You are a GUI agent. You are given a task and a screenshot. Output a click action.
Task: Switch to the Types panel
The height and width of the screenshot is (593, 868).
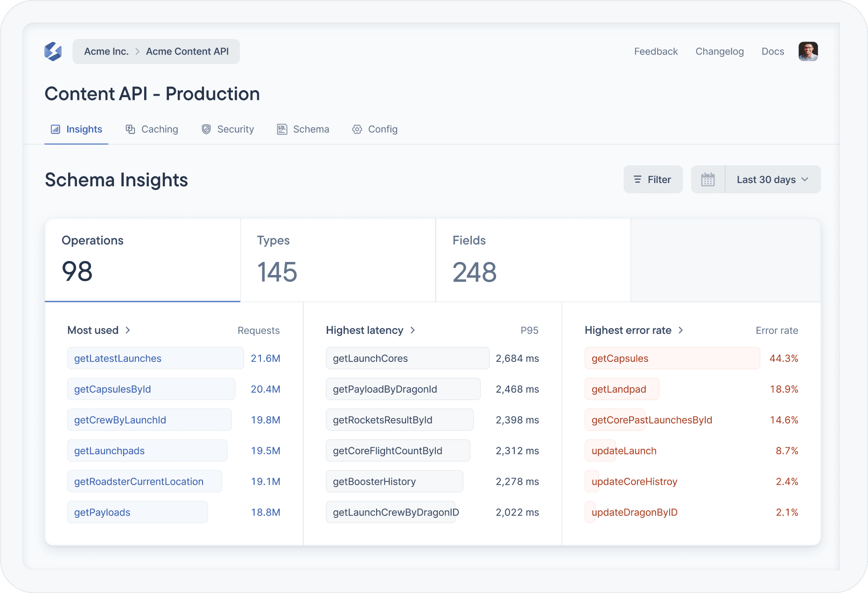tap(337, 260)
